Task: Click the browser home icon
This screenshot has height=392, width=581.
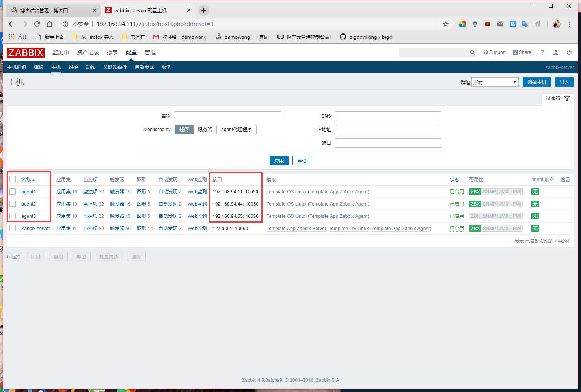Action: [50, 24]
